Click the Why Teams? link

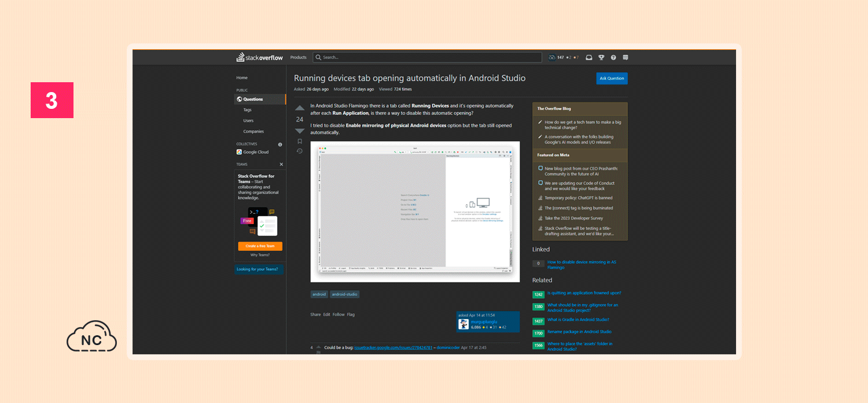pyautogui.click(x=260, y=255)
